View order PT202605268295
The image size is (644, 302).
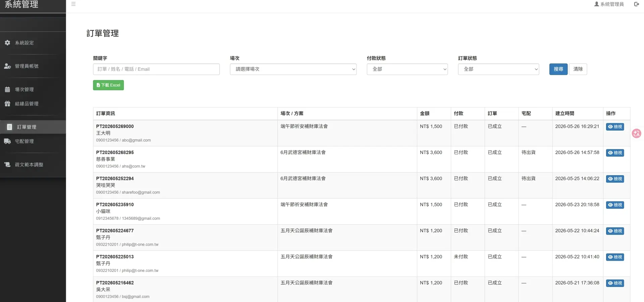(615, 153)
